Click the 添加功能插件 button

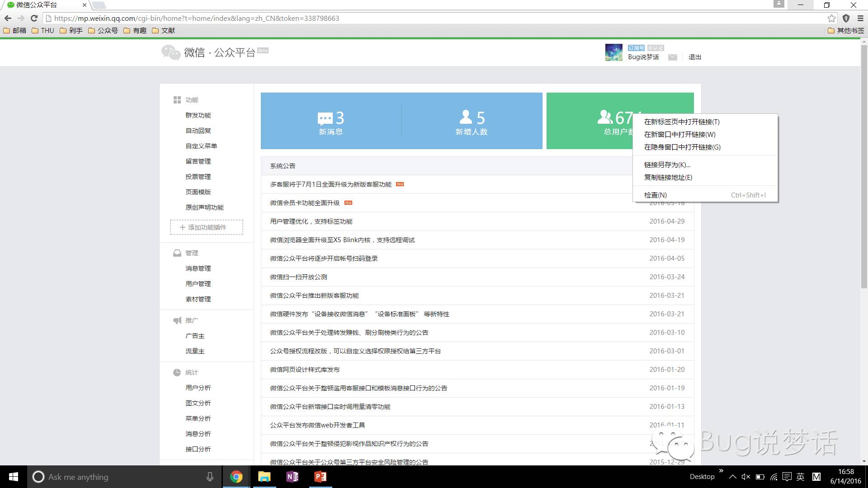click(206, 227)
